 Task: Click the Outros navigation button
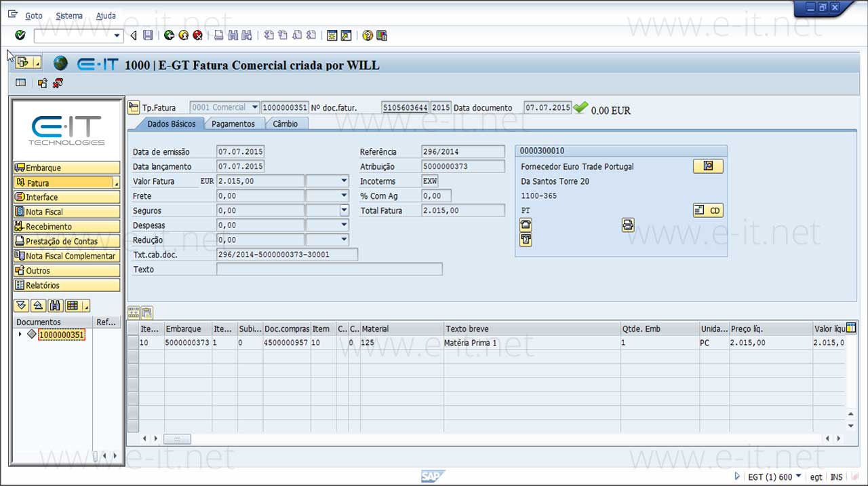pyautogui.click(x=66, y=270)
